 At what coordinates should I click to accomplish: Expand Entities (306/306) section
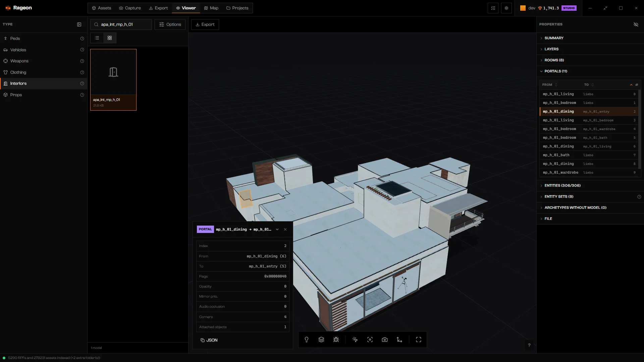point(590,185)
